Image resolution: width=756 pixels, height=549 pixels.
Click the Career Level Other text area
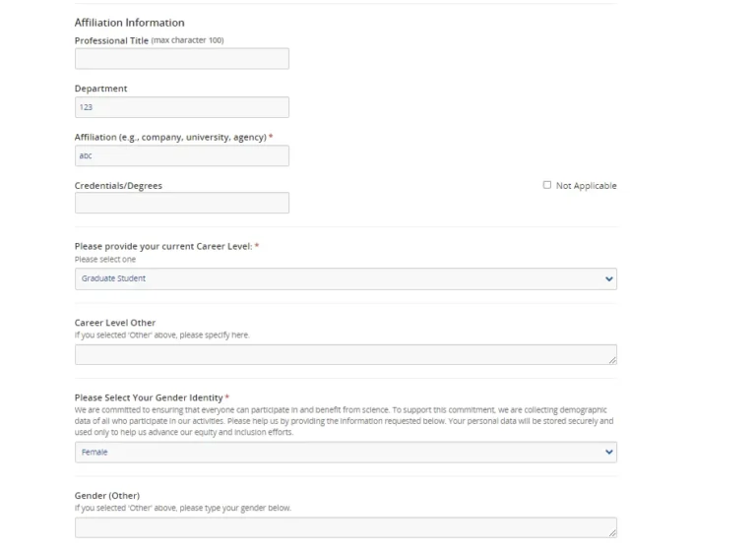[x=345, y=354]
